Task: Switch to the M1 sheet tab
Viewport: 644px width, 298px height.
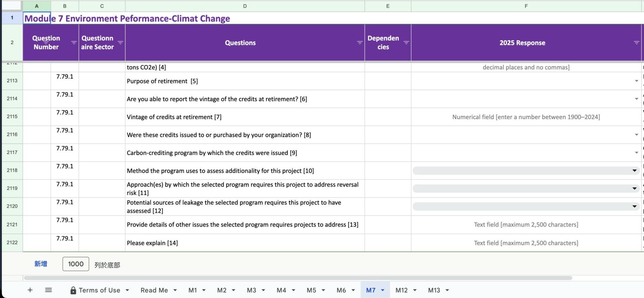Action: [x=193, y=290]
